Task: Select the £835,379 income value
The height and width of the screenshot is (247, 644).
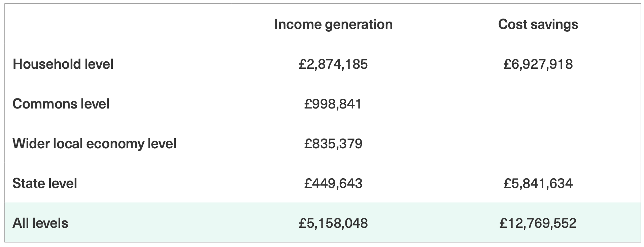Action: (333, 144)
